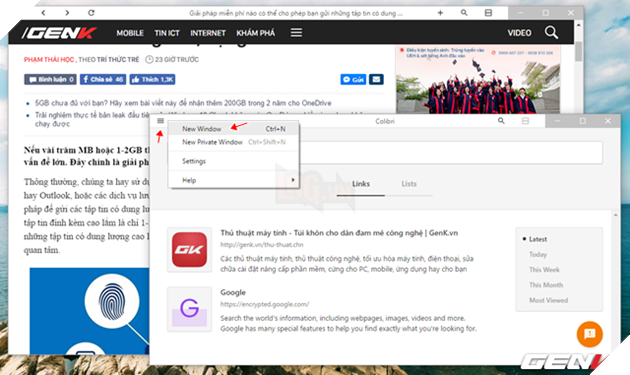The image size is (630, 375).
Task: Click the fingerprint article image
Action: point(90,311)
